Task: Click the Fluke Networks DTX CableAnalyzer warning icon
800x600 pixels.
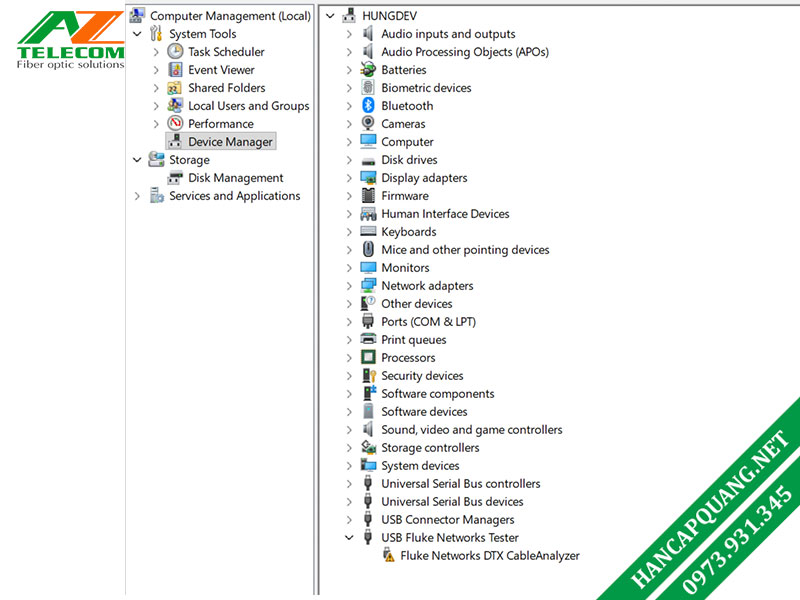Action: click(x=388, y=555)
